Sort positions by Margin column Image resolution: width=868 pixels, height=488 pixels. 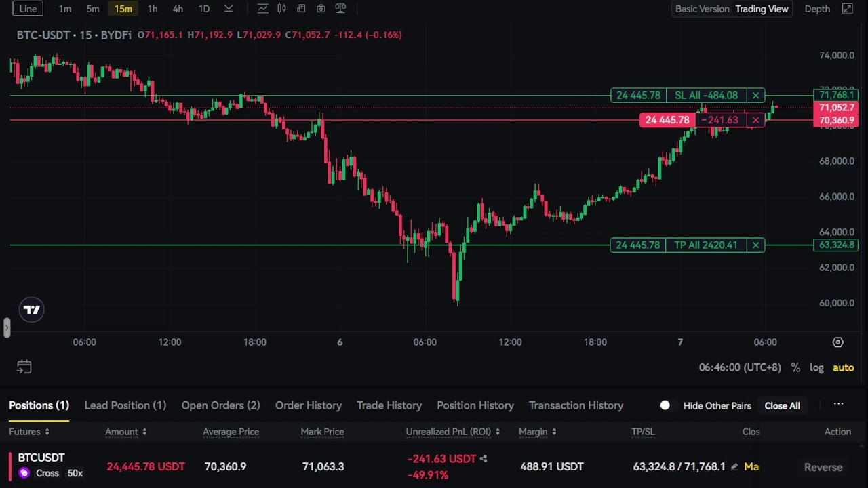pos(537,432)
